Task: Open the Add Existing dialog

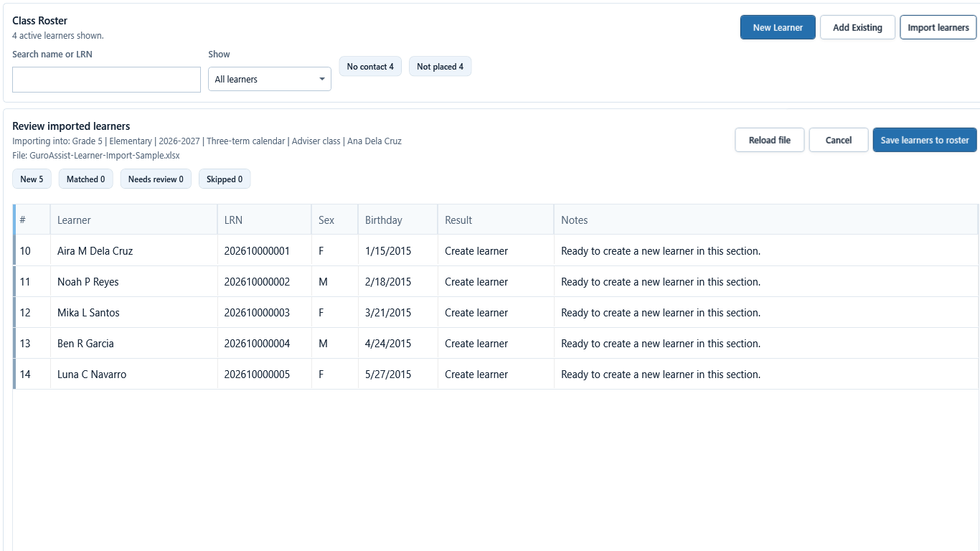Action: point(857,27)
